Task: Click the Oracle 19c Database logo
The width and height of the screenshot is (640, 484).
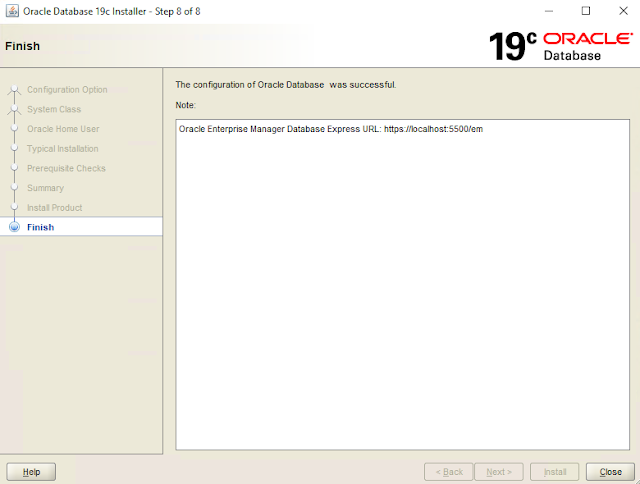Action: click(561, 46)
